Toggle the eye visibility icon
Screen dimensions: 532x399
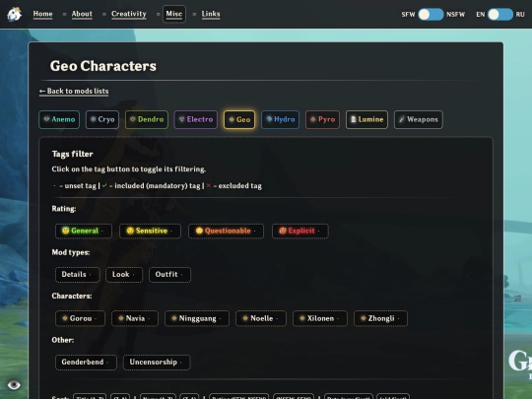point(14,385)
